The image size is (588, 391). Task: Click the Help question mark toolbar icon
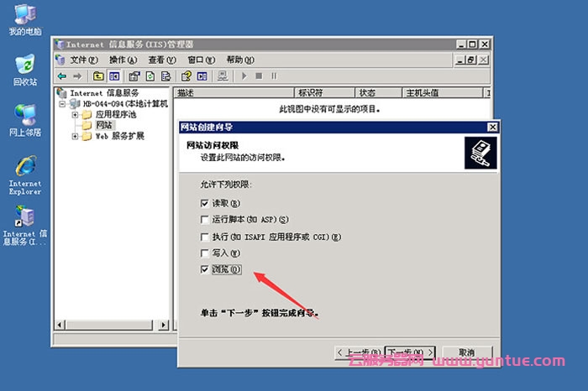point(185,76)
